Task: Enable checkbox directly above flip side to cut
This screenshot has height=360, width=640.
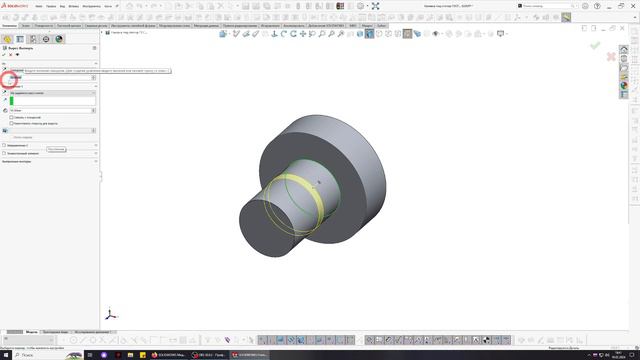Action: click(x=11, y=118)
